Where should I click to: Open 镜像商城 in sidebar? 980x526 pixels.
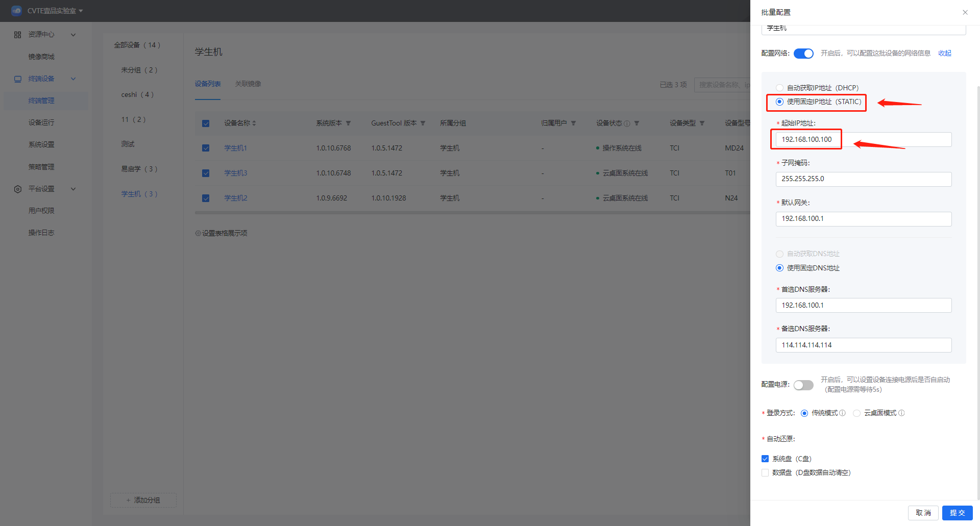coord(41,57)
